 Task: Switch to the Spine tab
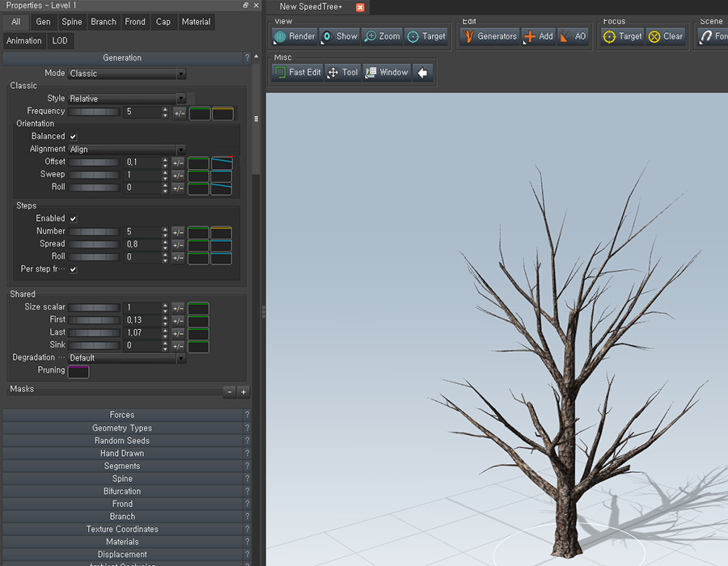click(72, 22)
